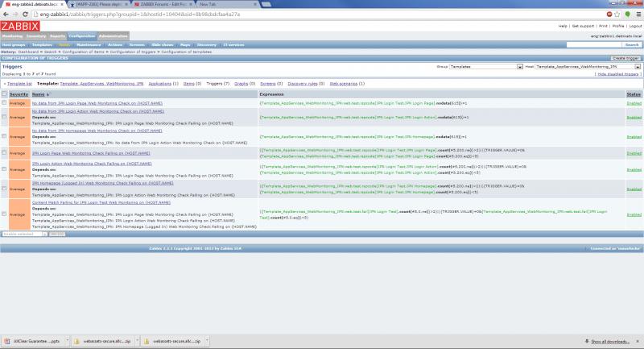Click Show all downloads link

point(609,342)
